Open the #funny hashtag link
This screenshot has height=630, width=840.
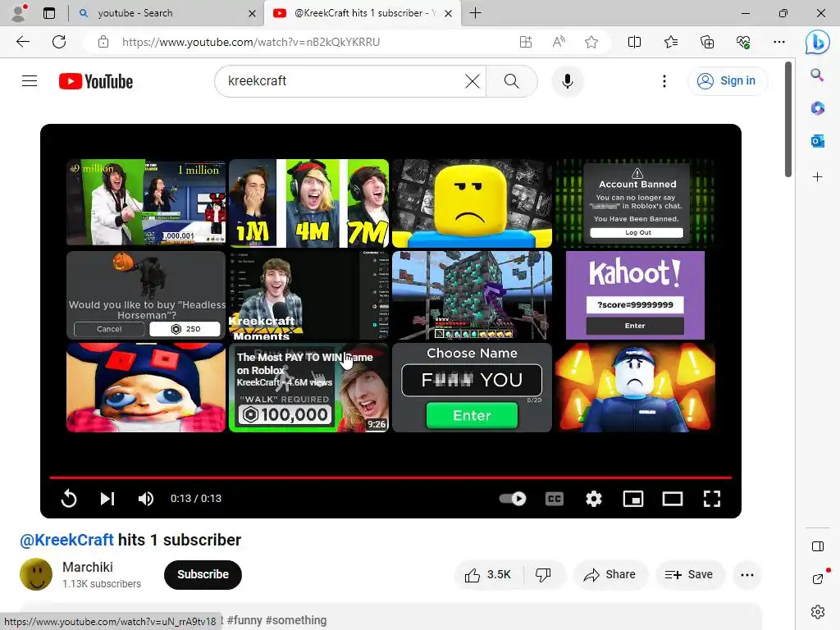coord(244,620)
